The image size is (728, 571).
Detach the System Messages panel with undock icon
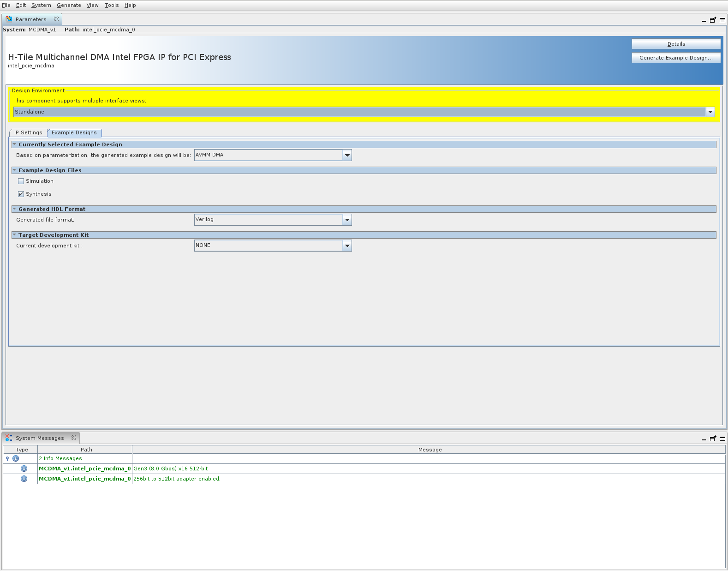[713, 439]
